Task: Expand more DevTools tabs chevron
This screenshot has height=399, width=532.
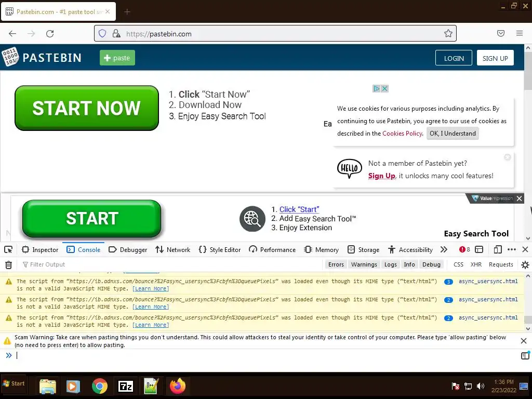Action: 444,250
